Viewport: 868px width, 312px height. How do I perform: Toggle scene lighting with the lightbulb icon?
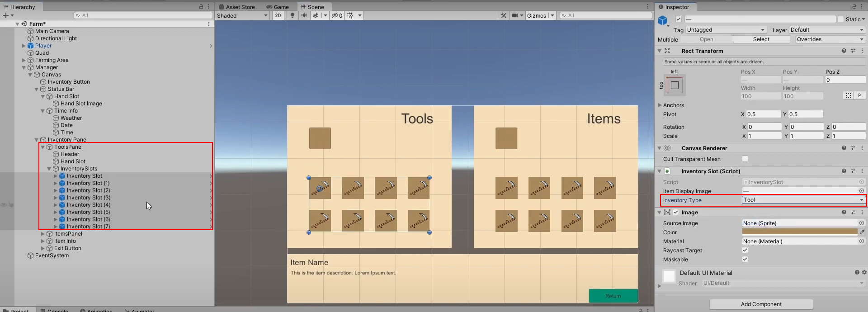[292, 15]
